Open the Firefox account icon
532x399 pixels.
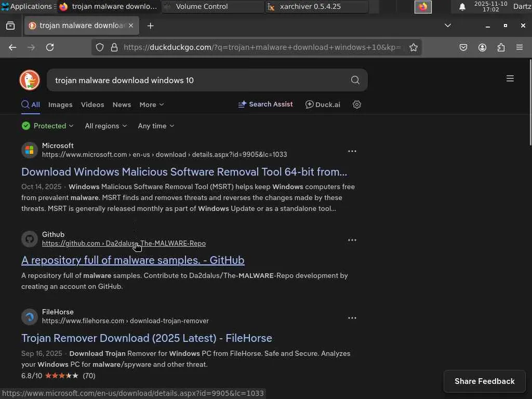(x=482, y=47)
